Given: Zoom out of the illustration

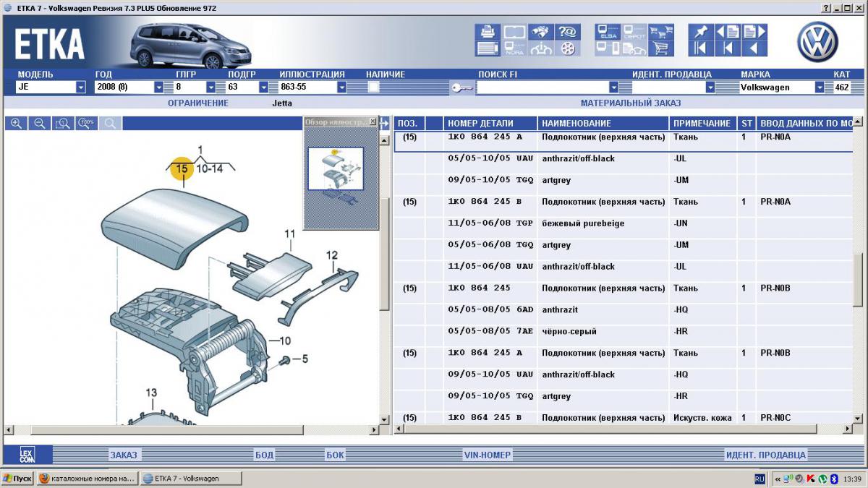Looking at the screenshot, I should pyautogui.click(x=40, y=124).
